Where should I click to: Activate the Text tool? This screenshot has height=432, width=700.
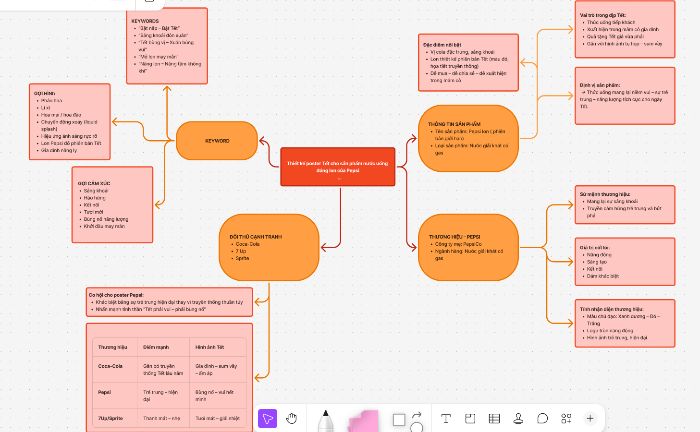(x=445, y=419)
